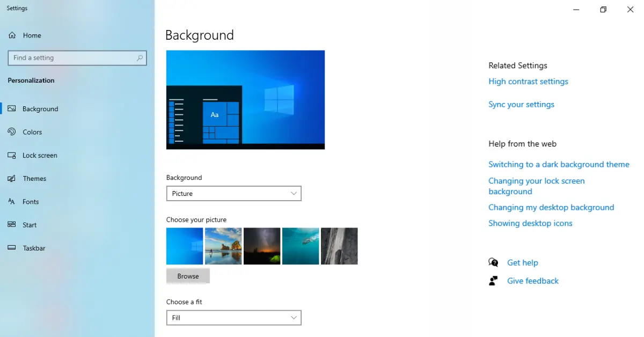The image size is (644, 337).
Task: Click the Taskbar icon in sidebar
Action: click(12, 248)
